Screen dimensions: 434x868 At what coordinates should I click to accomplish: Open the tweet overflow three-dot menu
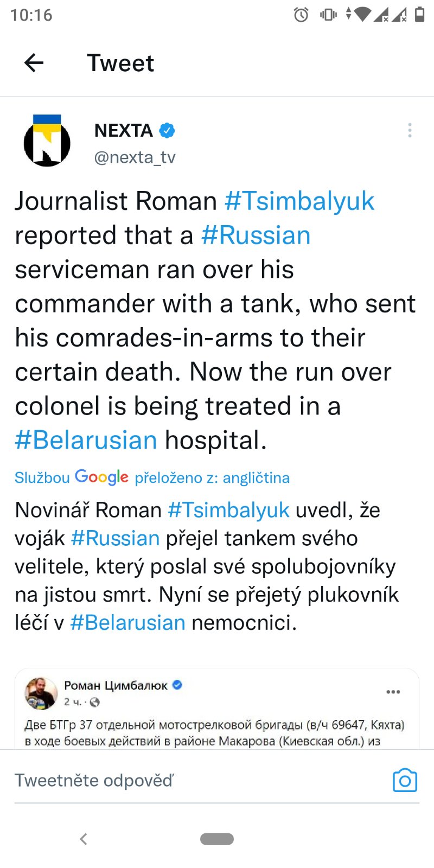point(410,130)
